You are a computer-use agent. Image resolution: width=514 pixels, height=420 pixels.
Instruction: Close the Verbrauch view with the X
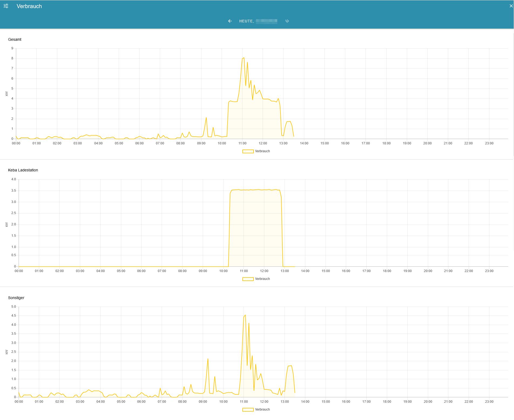[511, 6]
